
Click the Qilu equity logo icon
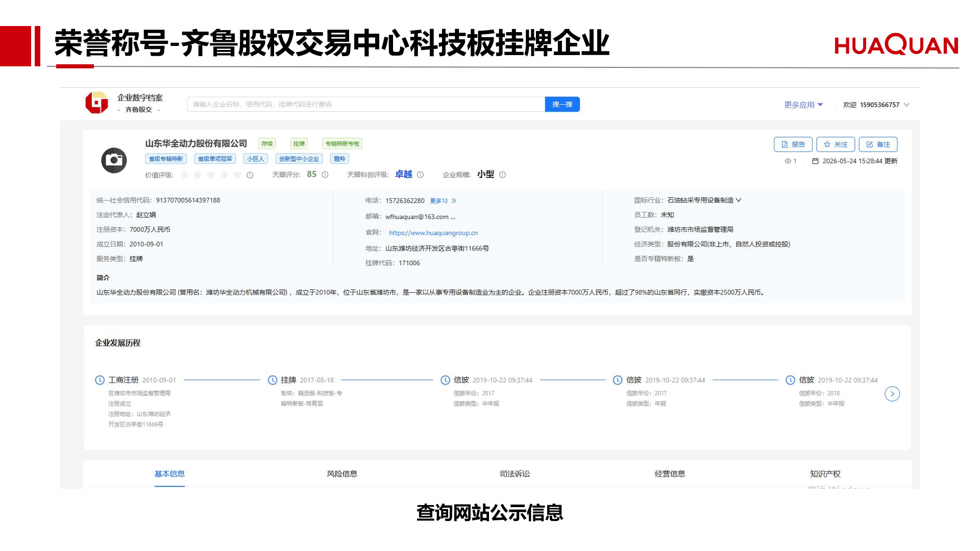(x=97, y=103)
